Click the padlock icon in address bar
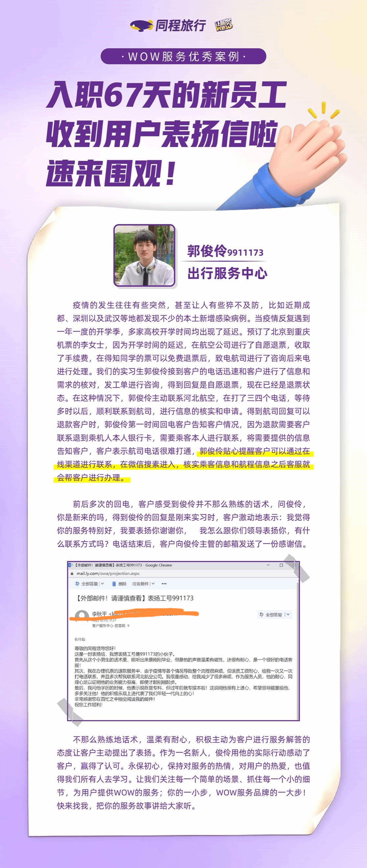 tap(72, 574)
